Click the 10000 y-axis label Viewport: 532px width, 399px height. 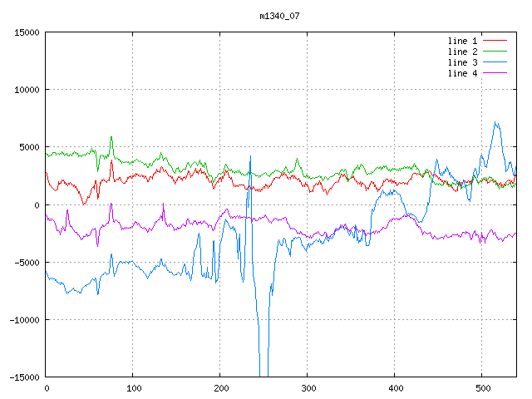point(27,90)
